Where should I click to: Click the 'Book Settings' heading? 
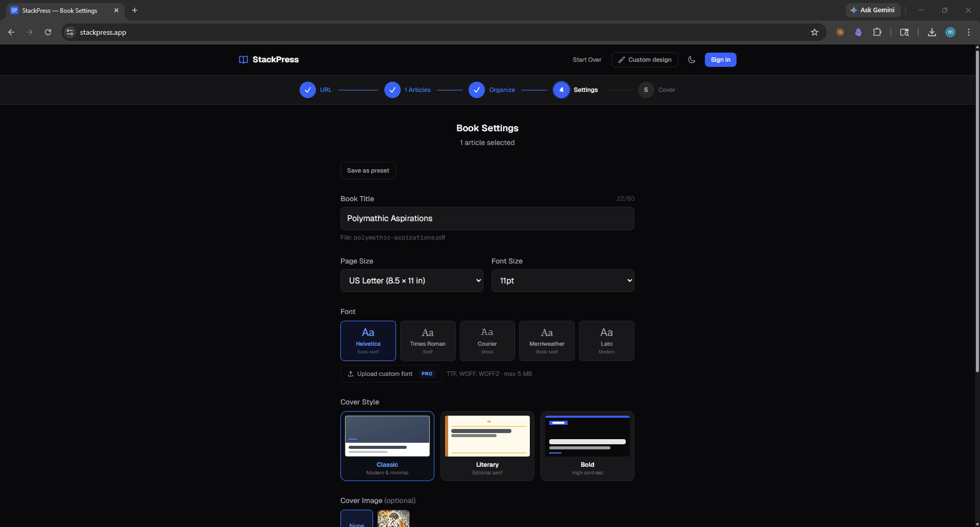tap(487, 128)
